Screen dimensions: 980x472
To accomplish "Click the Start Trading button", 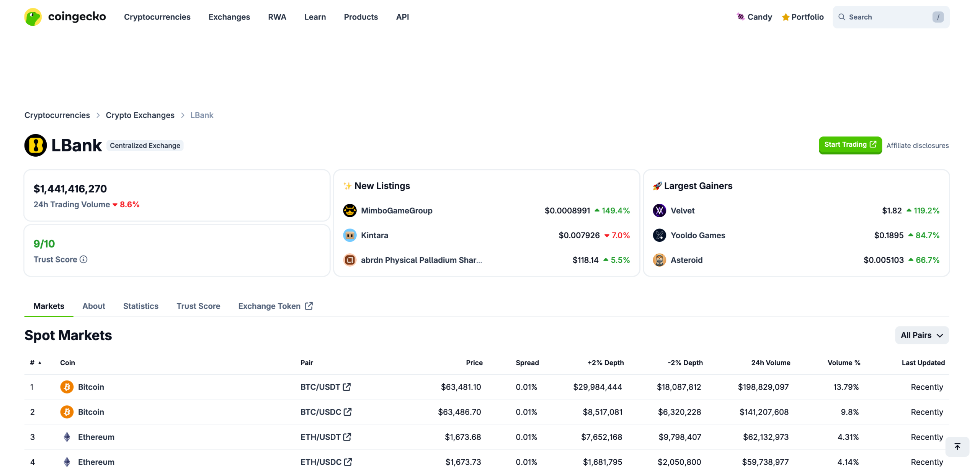I will tap(850, 145).
